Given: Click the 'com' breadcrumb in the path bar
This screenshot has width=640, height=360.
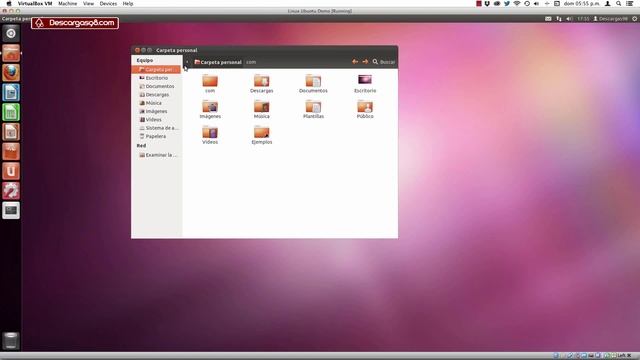Looking at the screenshot, I should click(251, 62).
